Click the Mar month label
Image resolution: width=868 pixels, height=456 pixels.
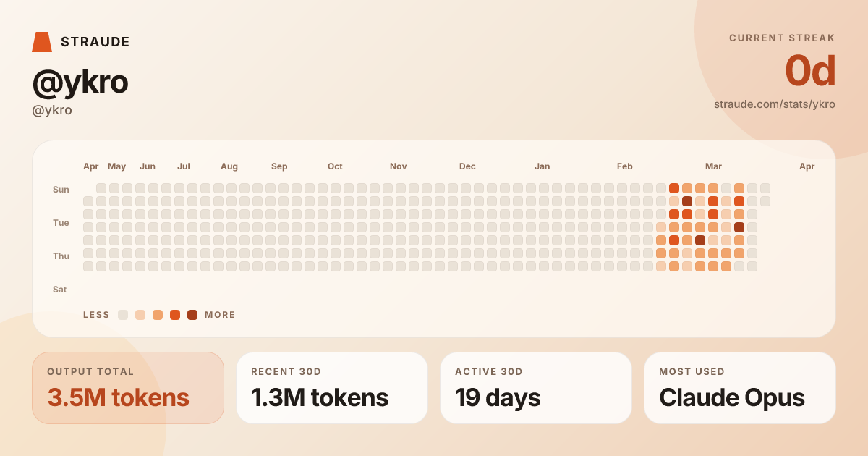pos(713,166)
